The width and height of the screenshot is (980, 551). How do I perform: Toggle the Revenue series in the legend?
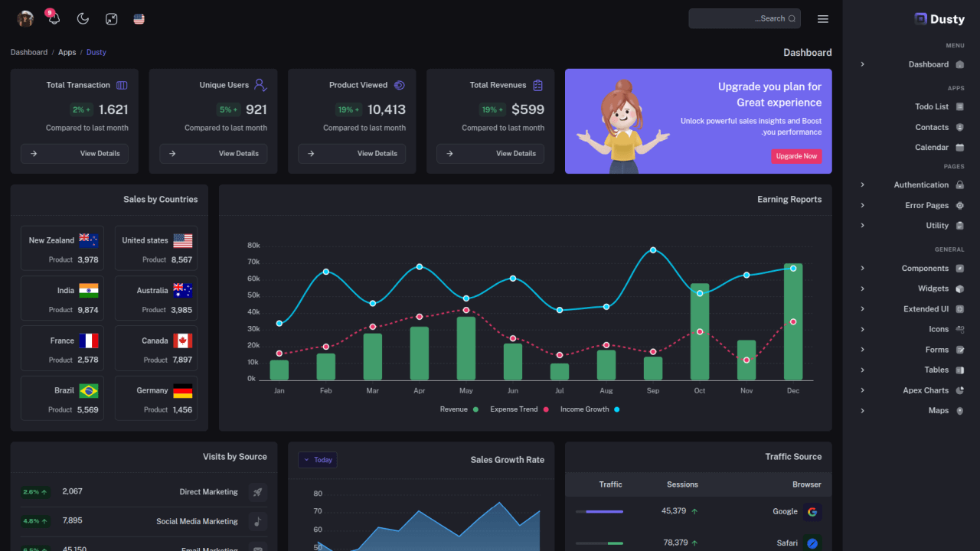click(x=457, y=409)
